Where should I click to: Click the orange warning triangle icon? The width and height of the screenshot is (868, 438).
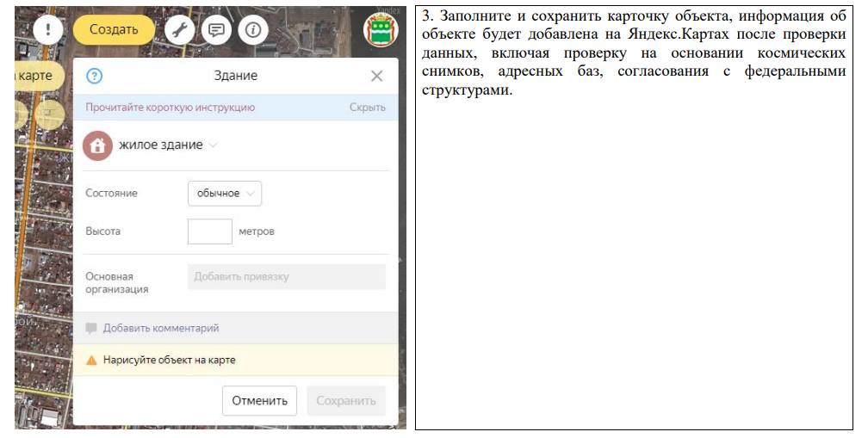pyautogui.click(x=91, y=360)
